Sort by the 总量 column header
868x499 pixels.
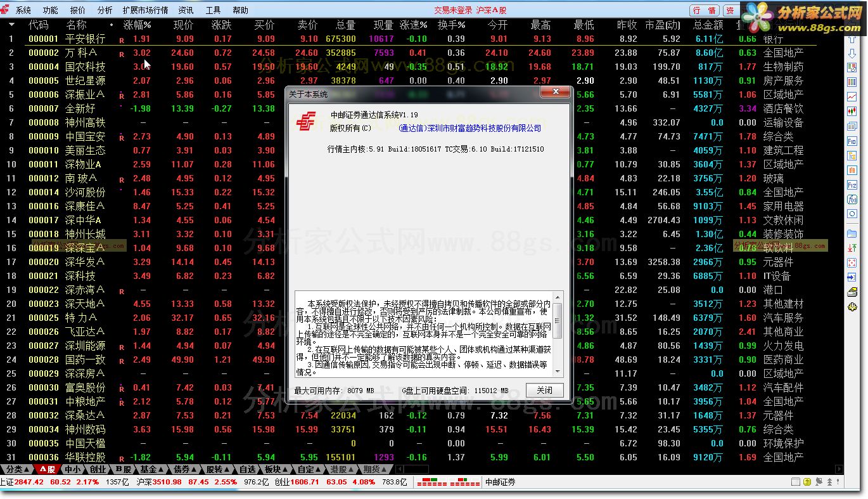346,25
